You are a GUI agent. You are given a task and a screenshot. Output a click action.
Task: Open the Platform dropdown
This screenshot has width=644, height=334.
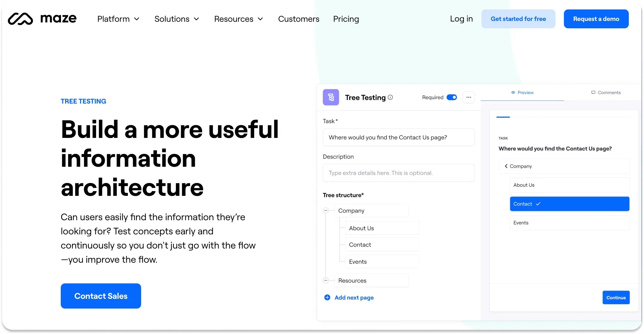pyautogui.click(x=118, y=19)
